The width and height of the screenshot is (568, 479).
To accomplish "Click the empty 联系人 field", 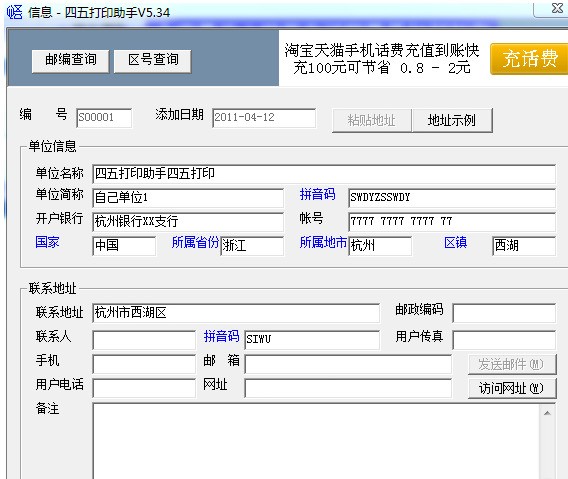I will (144, 340).
